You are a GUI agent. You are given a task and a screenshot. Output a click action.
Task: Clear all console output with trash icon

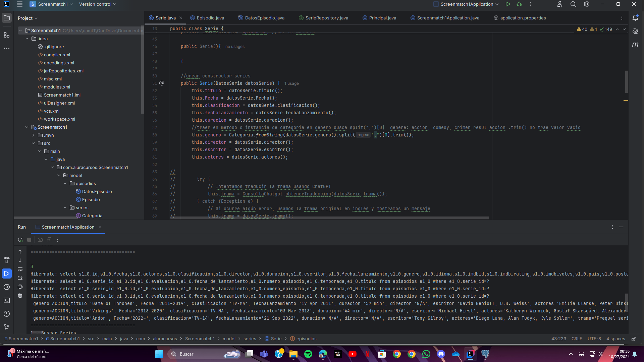pyautogui.click(x=20, y=295)
